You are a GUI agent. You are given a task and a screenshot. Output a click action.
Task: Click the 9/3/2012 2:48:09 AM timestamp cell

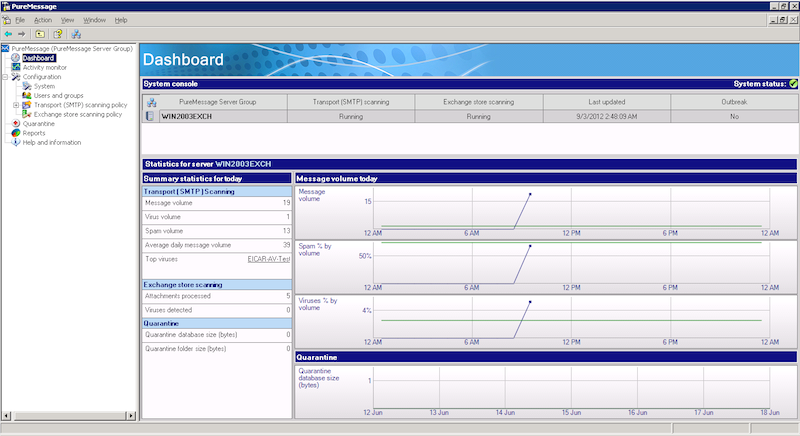pos(607,116)
